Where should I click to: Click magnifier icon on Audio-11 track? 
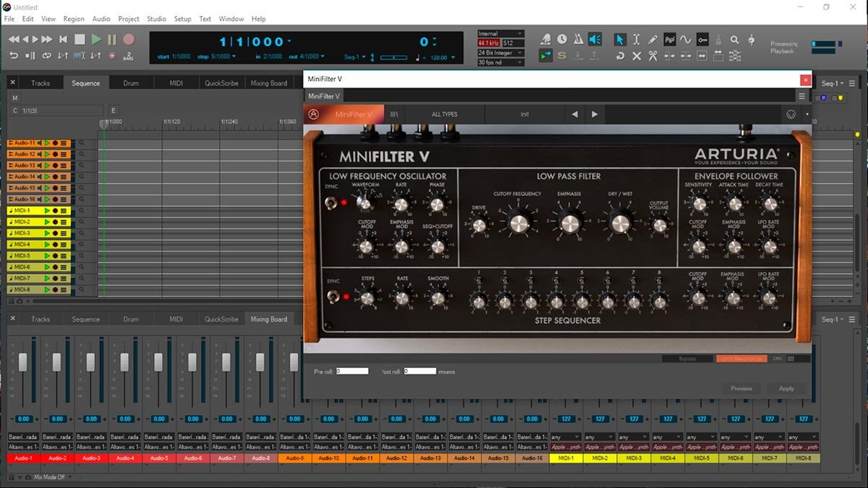coord(81,143)
